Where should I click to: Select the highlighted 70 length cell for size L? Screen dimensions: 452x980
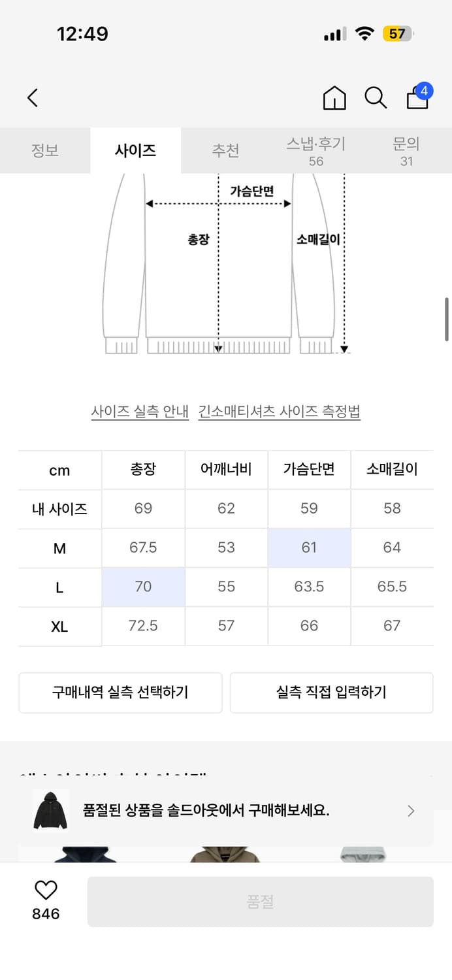point(142,587)
